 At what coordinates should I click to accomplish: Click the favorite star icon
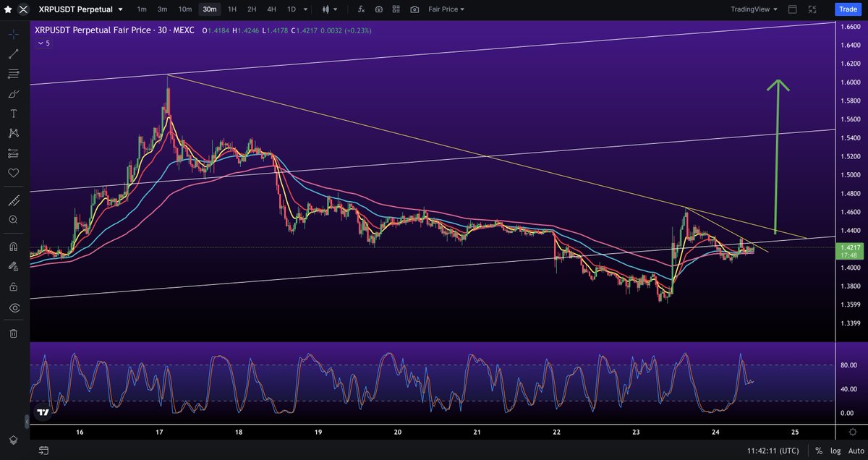click(7, 9)
